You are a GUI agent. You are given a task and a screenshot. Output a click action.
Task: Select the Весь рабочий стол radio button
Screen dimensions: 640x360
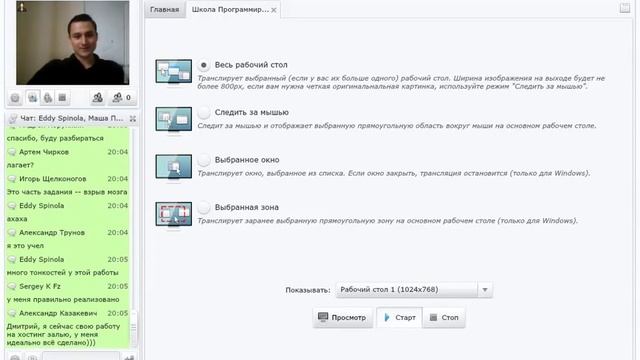pos(203,65)
